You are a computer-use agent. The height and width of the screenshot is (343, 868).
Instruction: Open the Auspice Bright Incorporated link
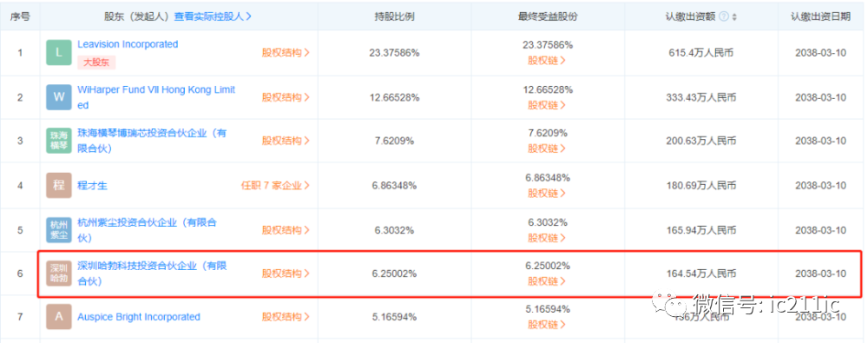click(x=139, y=317)
